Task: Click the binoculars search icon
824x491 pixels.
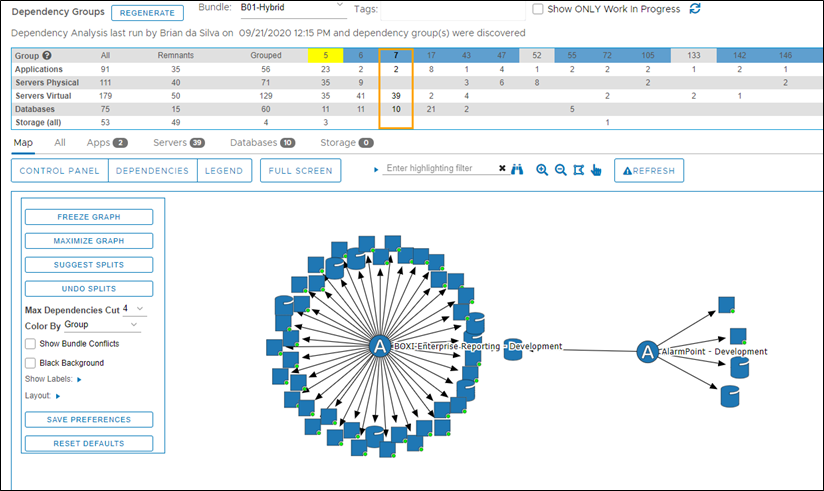Action: (518, 170)
